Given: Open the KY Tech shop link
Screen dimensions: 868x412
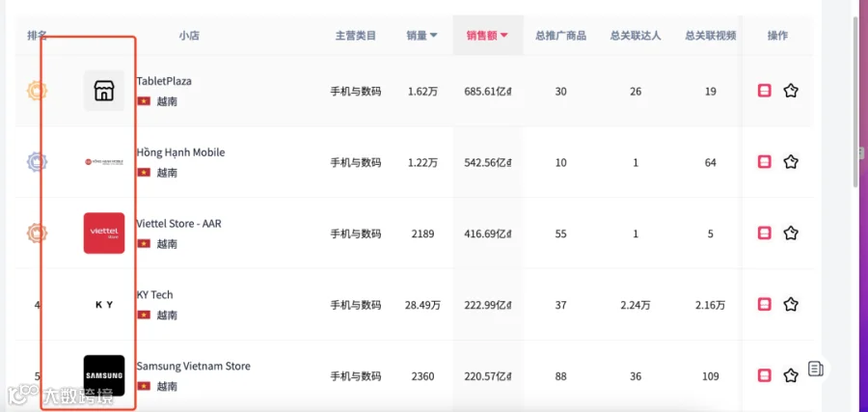Looking at the screenshot, I should click(x=155, y=294).
